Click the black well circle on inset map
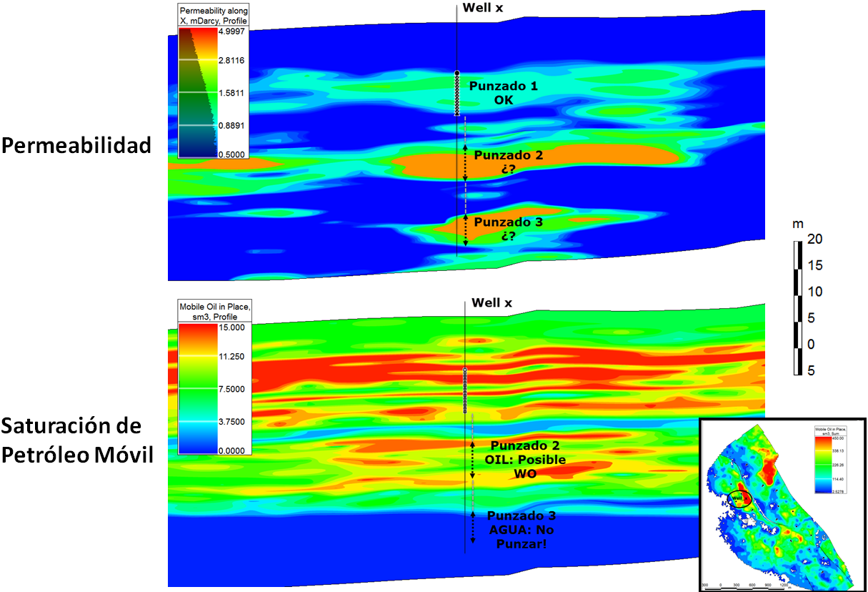The width and height of the screenshot is (868, 592). tap(740, 498)
